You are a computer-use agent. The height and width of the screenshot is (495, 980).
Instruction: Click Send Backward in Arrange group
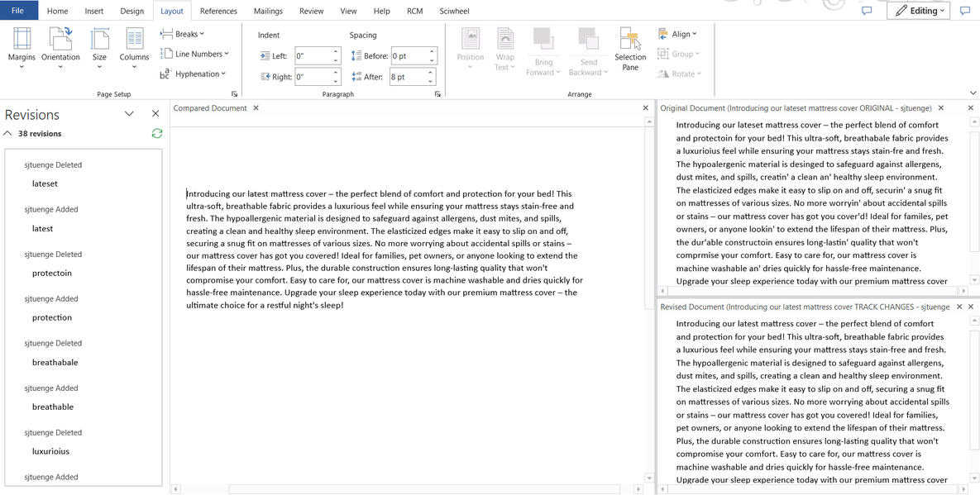coord(587,47)
